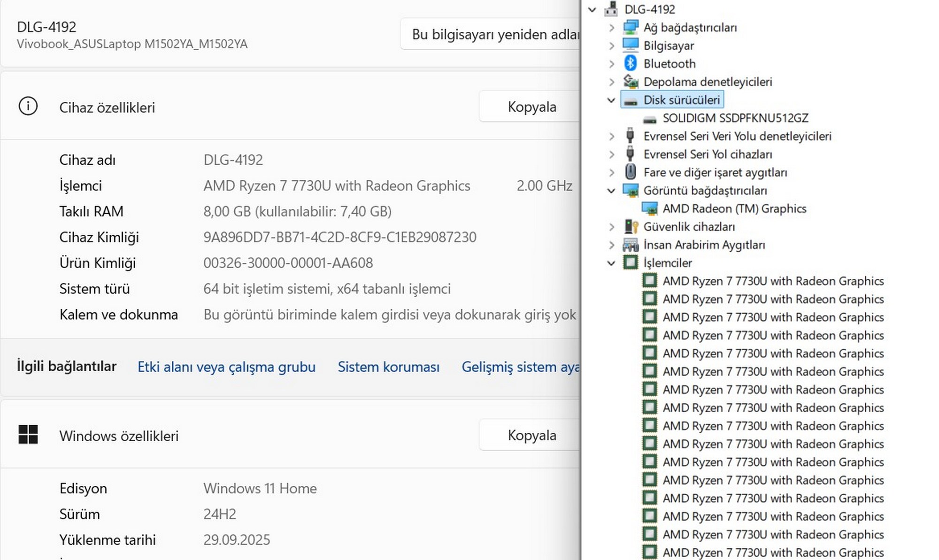Collapse the Görüntü bağdaştırıcıları node
The image size is (939, 560).
coord(611,191)
